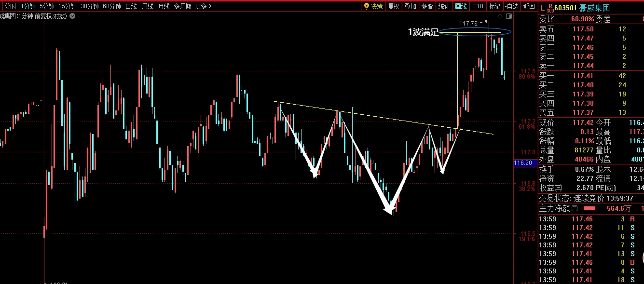The image size is (644, 284).
Task: Click the 61.8% Fibonacci level label
Action: (527, 127)
